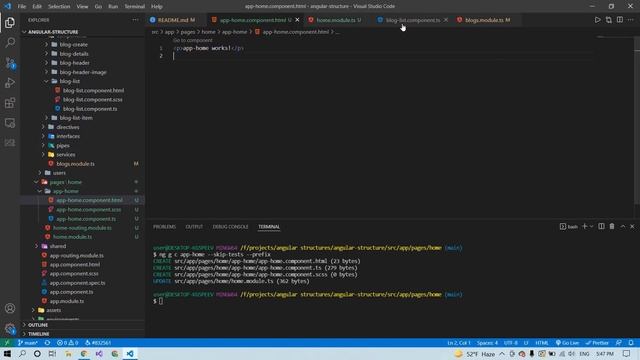Click Ln 2, Col 1 cursor position
640x360 pixels.
459,342
